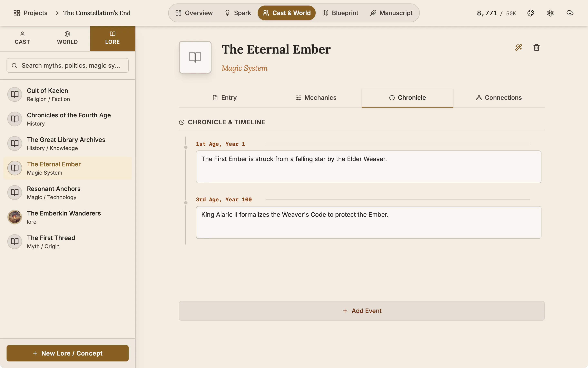588x368 pixels.
Task: Click the Magic System subtitle
Action: click(244, 68)
